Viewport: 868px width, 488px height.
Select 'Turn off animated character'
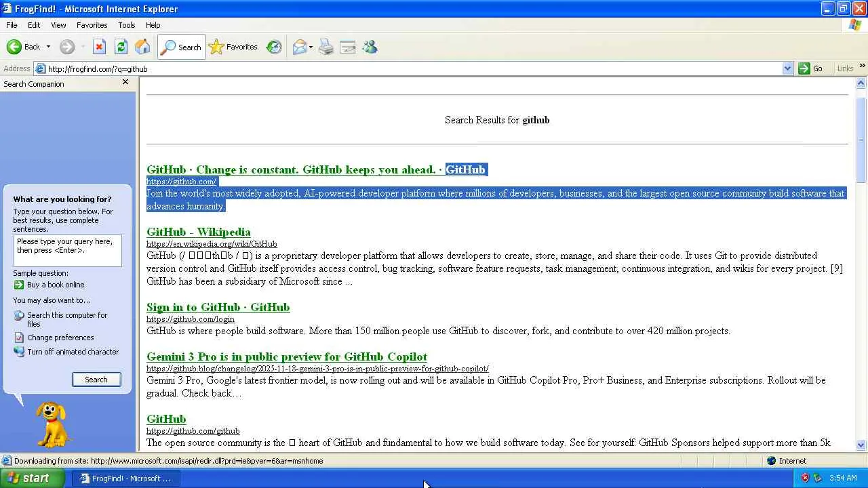click(x=73, y=352)
